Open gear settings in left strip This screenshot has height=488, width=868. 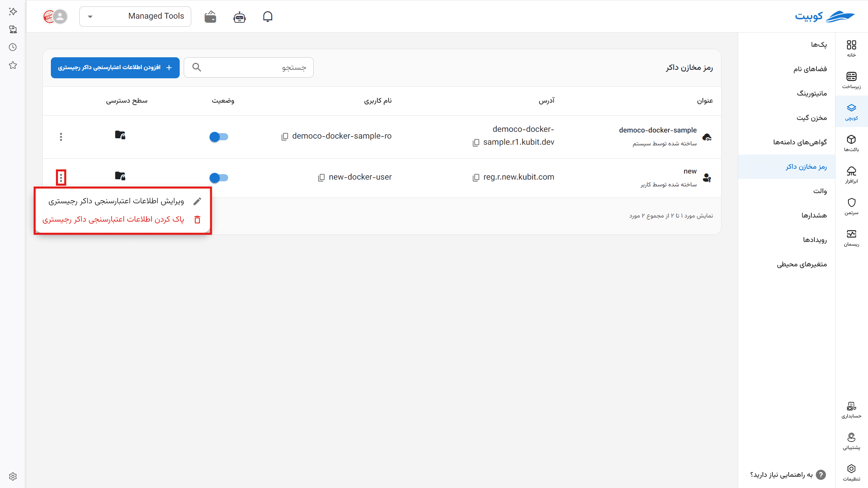13,476
